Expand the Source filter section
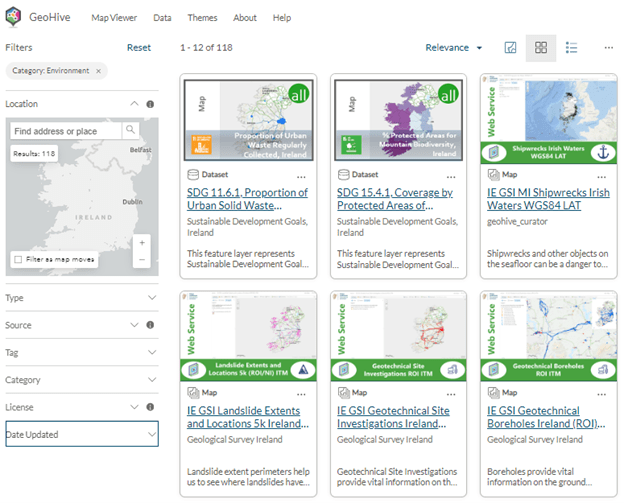The width and height of the screenshot is (624, 503). (x=134, y=325)
